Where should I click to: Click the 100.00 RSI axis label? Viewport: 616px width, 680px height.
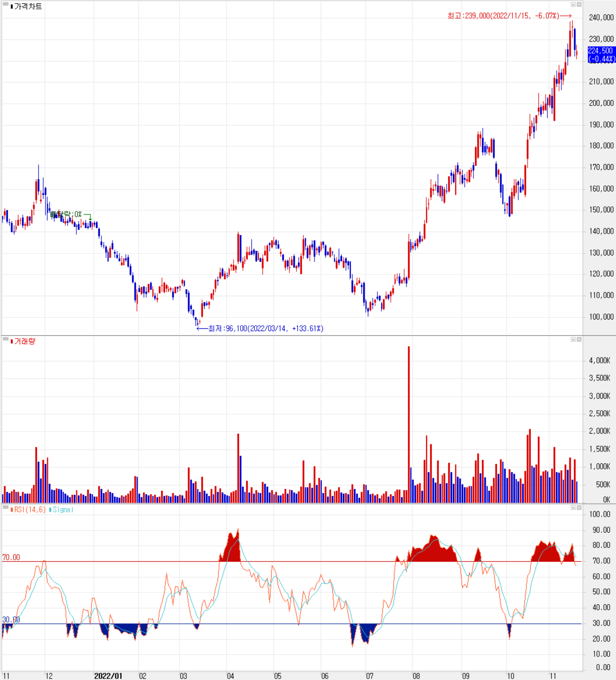click(x=600, y=514)
